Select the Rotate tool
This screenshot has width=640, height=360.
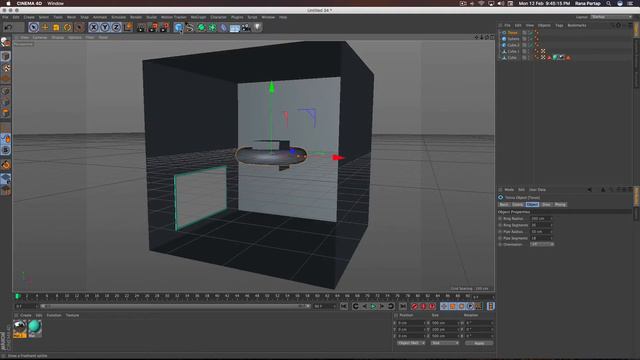point(67,27)
